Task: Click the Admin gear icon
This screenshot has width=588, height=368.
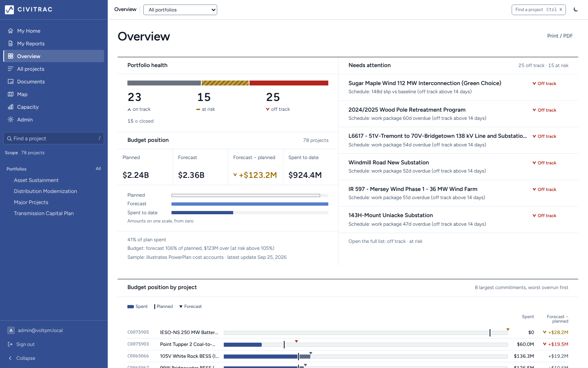Action: [11, 119]
